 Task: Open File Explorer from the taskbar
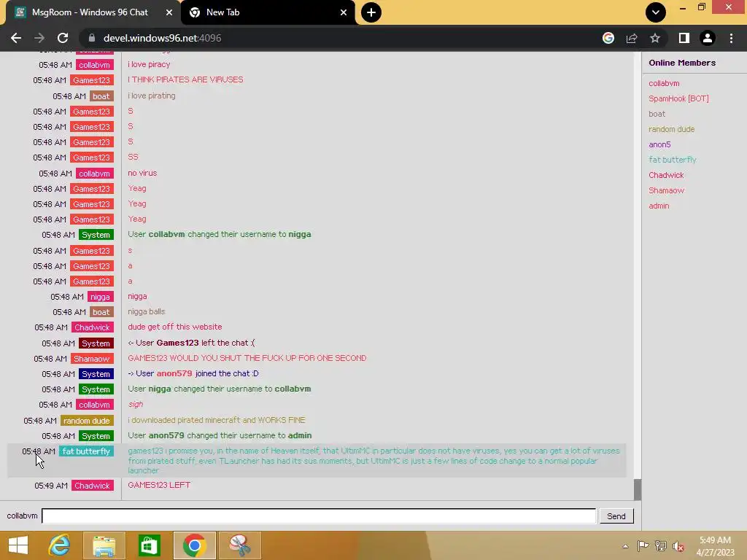click(104, 545)
